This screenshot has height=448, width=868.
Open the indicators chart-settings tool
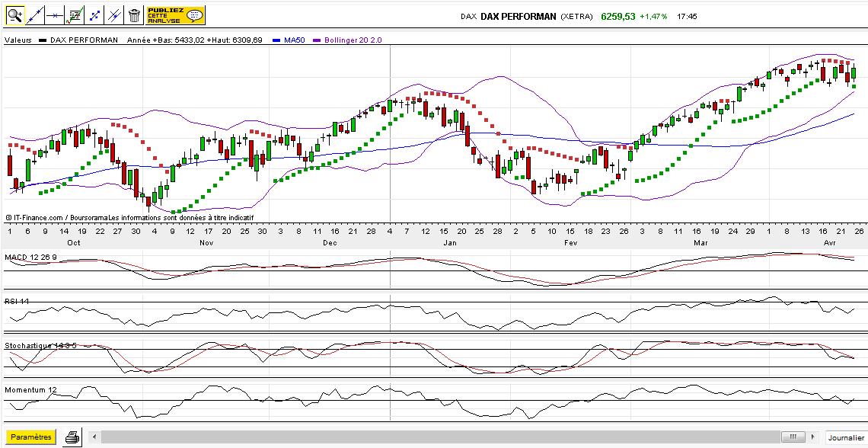75,15
